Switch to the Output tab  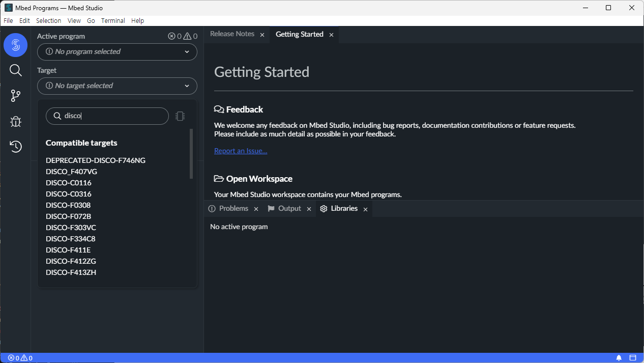(x=289, y=209)
